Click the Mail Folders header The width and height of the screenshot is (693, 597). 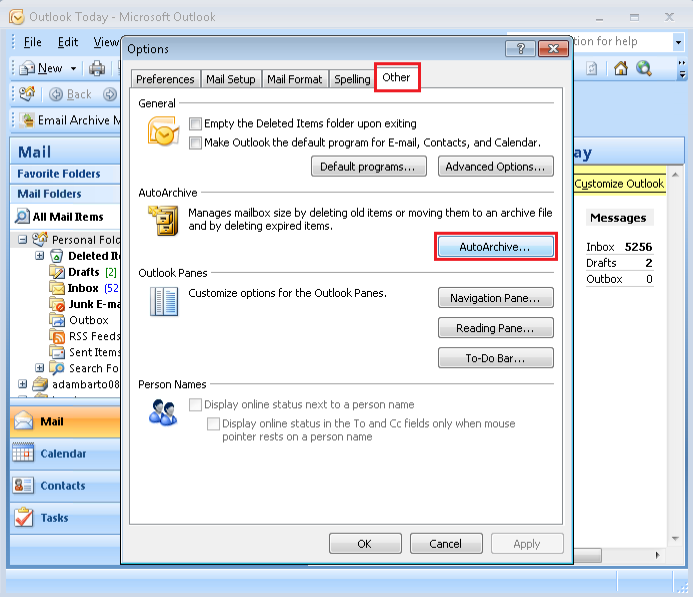[65, 194]
